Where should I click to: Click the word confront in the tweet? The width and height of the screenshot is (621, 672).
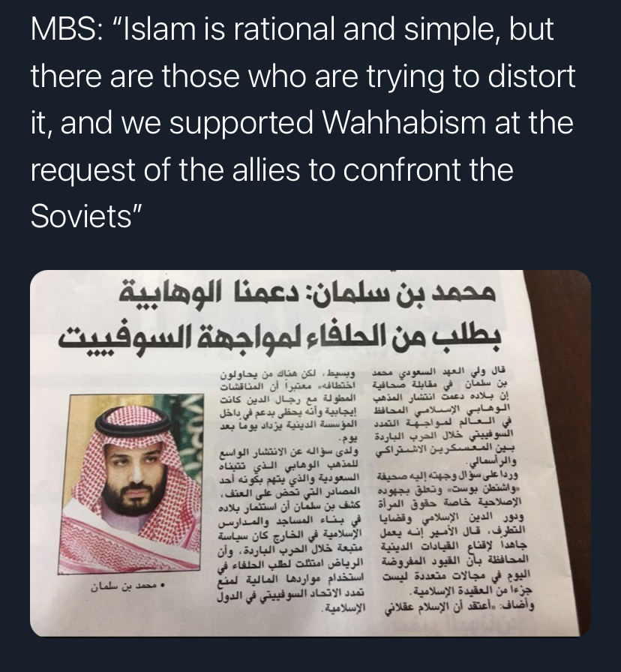click(402, 169)
